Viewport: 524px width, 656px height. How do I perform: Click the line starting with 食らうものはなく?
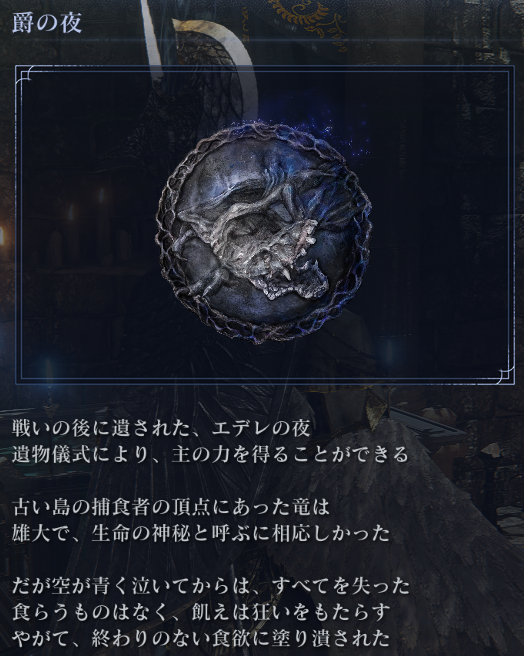(201, 613)
